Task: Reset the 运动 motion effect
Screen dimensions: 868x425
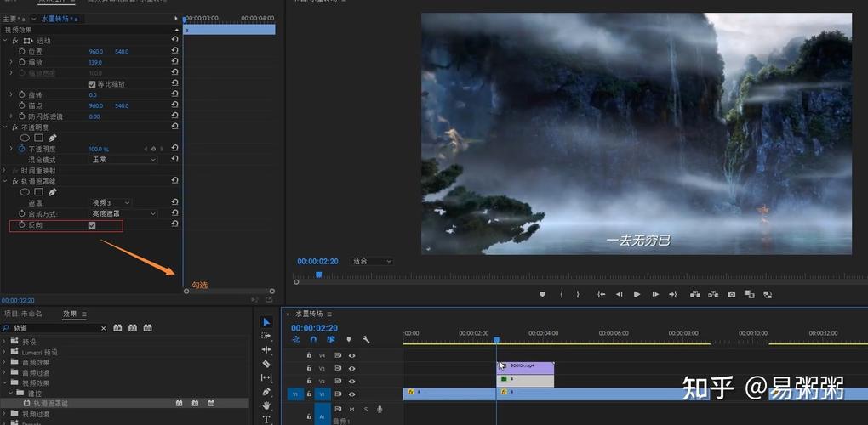Action: point(175,40)
